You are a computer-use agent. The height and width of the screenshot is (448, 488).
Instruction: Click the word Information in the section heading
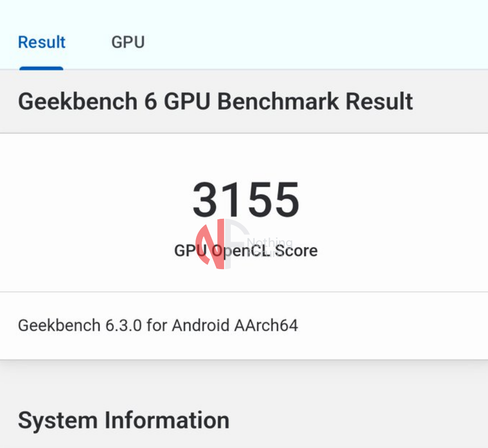[x=168, y=420]
